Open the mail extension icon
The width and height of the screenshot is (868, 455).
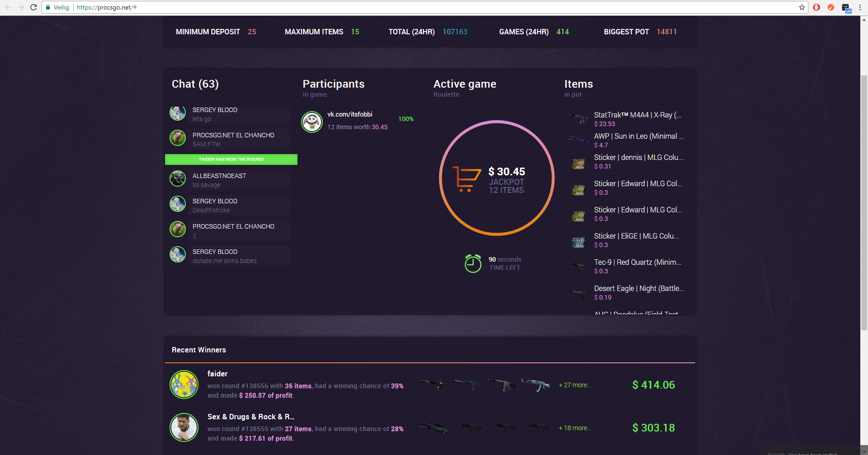(x=846, y=8)
